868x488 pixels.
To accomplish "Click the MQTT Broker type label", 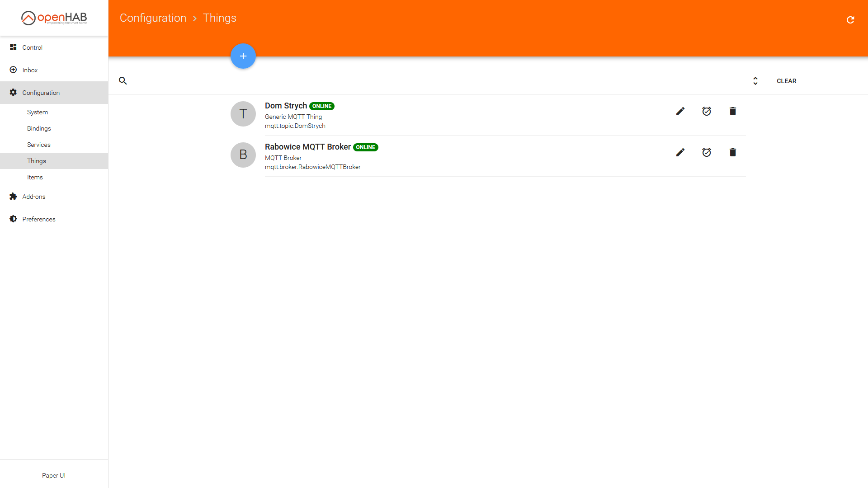I will click(283, 158).
